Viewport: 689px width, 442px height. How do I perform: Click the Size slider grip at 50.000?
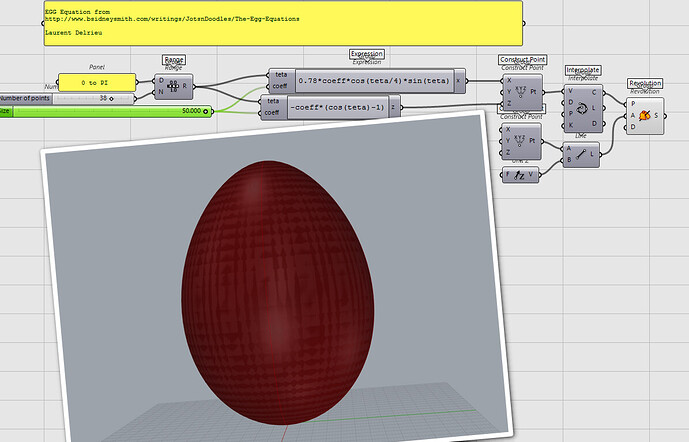point(205,112)
